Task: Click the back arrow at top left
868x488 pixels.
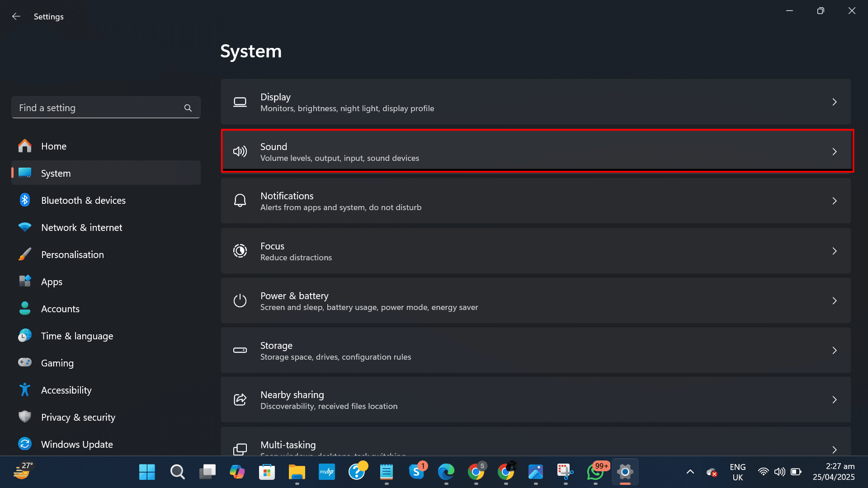Action: (16, 16)
